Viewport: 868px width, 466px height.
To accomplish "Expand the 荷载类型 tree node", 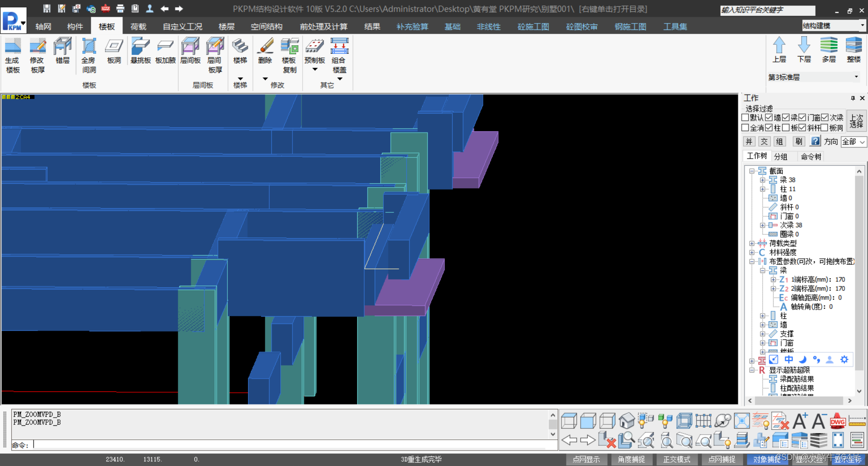I will pos(752,243).
